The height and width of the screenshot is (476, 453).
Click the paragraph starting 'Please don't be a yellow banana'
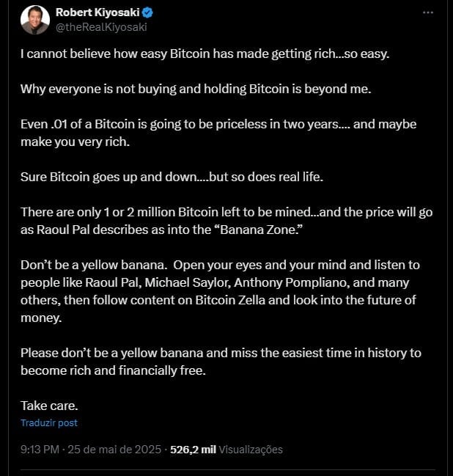click(x=221, y=362)
